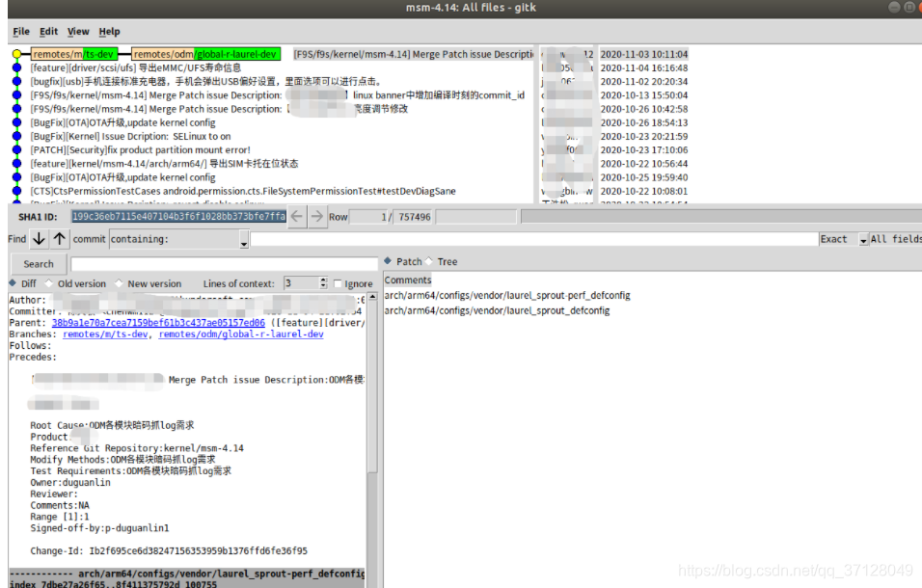
Task: Select commit node for SELinux to on row
Action: click(x=16, y=136)
